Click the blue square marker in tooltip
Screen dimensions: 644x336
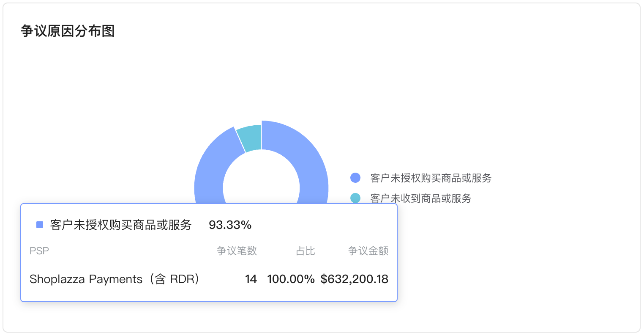(40, 225)
